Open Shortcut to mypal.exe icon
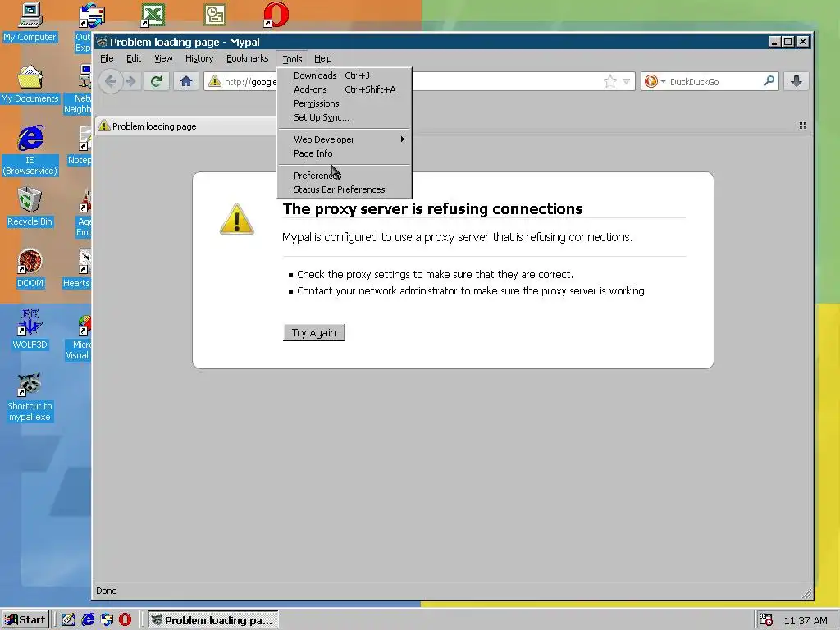 (30, 397)
